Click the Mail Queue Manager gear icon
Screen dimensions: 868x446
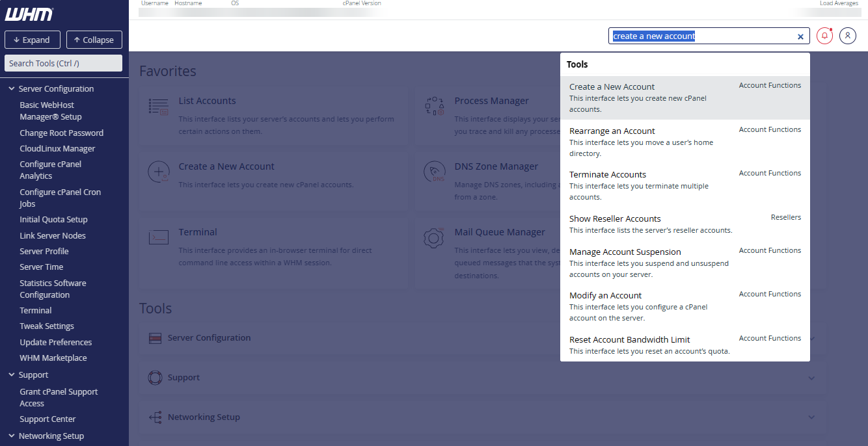[434, 238]
